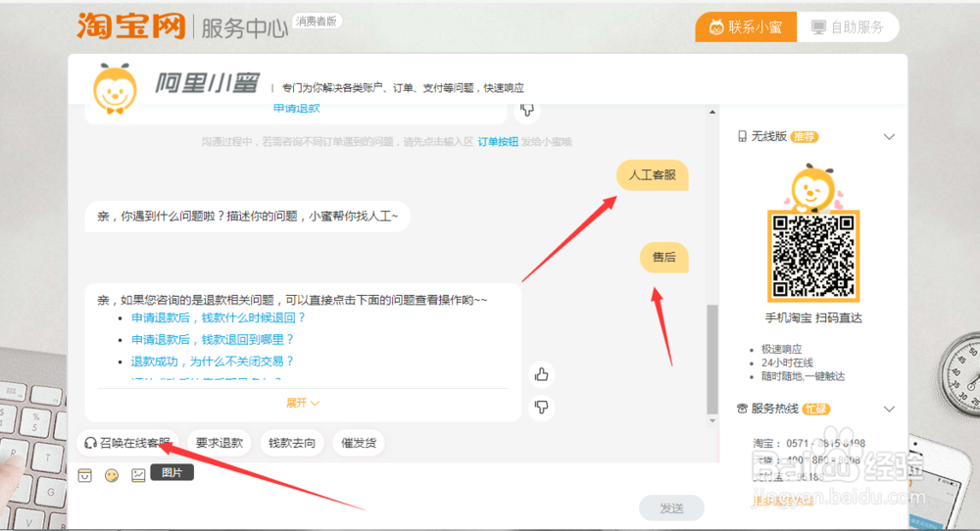Open link 退款成功，为什么不关闭交易？
This screenshot has height=531, width=980.
pos(213,362)
